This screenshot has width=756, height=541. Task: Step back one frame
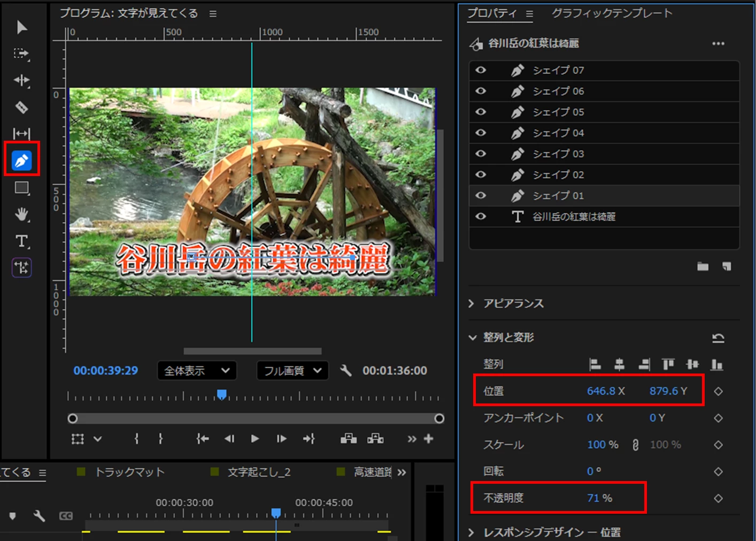click(x=229, y=439)
